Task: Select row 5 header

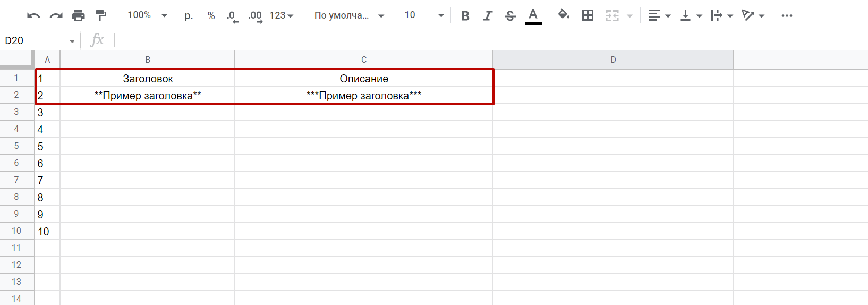Action: coord(17,146)
